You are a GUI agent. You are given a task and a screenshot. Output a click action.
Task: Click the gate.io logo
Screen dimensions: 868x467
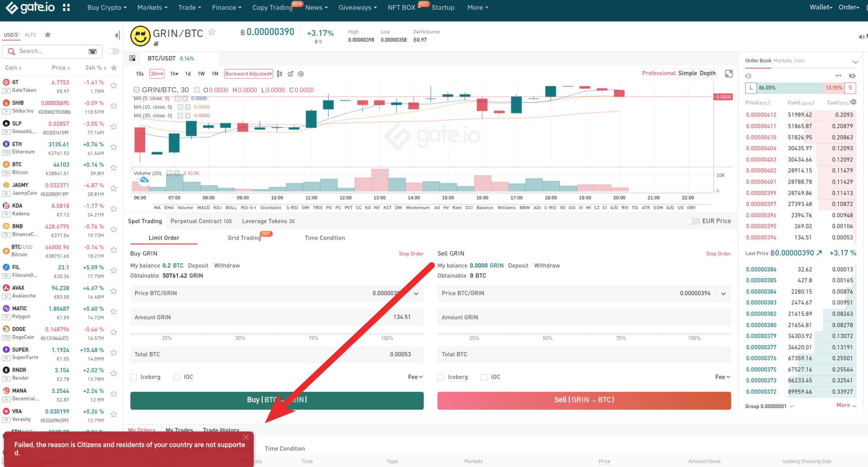point(30,7)
